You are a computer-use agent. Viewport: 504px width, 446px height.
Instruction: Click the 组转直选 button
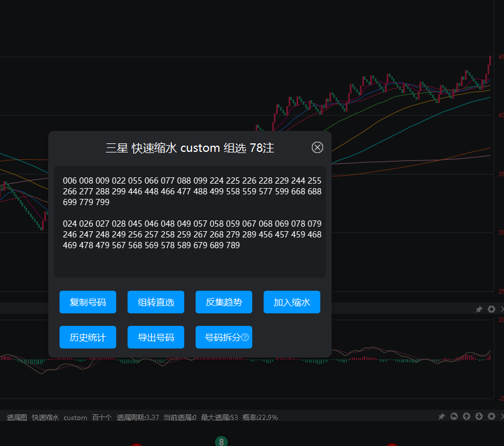tap(156, 302)
